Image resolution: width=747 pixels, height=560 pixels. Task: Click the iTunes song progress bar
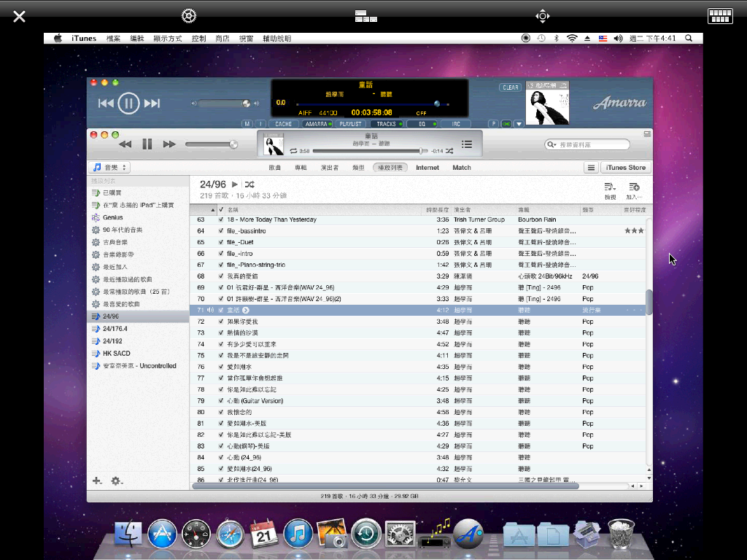(x=368, y=151)
